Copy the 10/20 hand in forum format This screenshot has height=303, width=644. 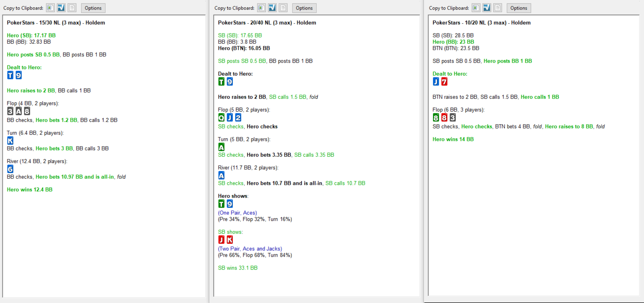point(487,8)
